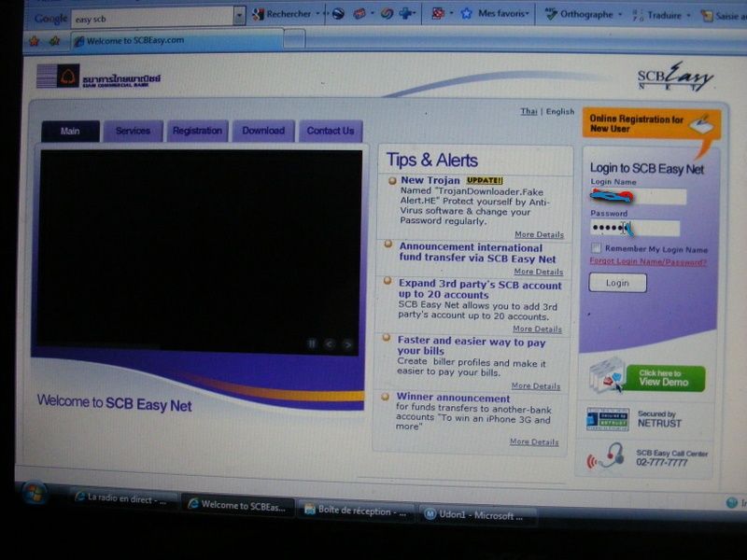Click the call center headset icon
Image resolution: width=747 pixels, height=560 pixels.
coord(606,456)
